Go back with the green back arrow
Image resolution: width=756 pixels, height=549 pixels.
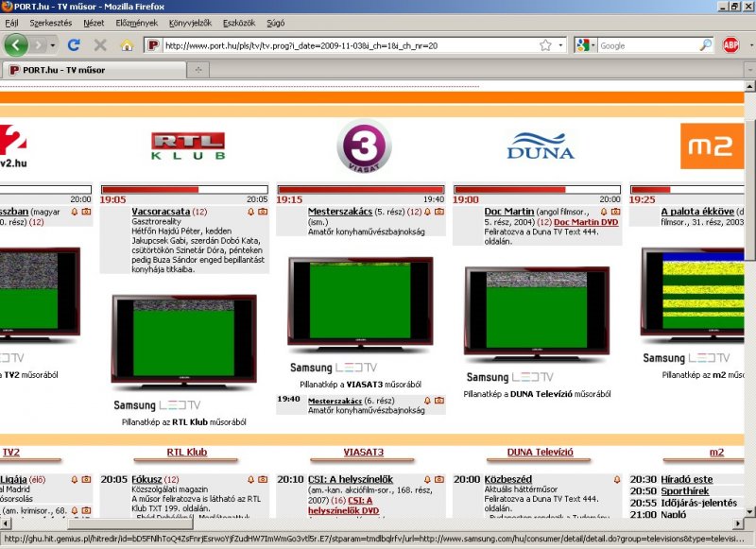16,45
